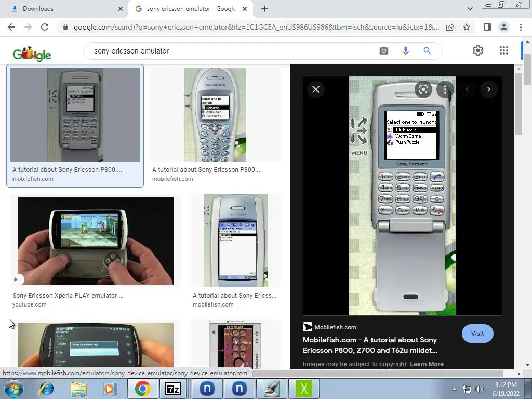Click the browser forward arrow
This screenshot has height=399, width=532.
coord(28,27)
